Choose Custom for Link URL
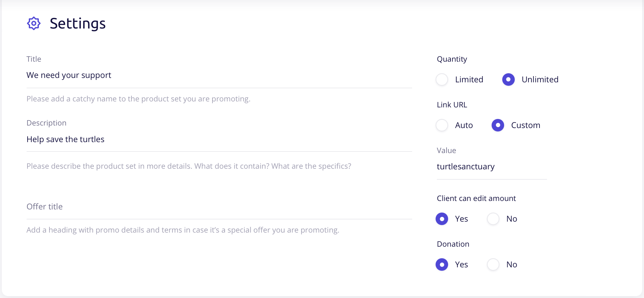Screen dimensions: 644x298 (x=498, y=125)
